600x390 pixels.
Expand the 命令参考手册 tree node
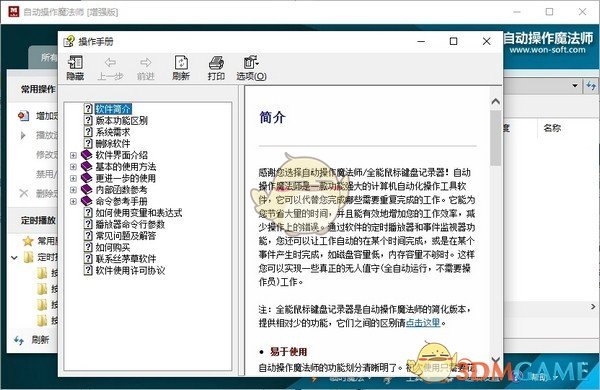(x=73, y=201)
